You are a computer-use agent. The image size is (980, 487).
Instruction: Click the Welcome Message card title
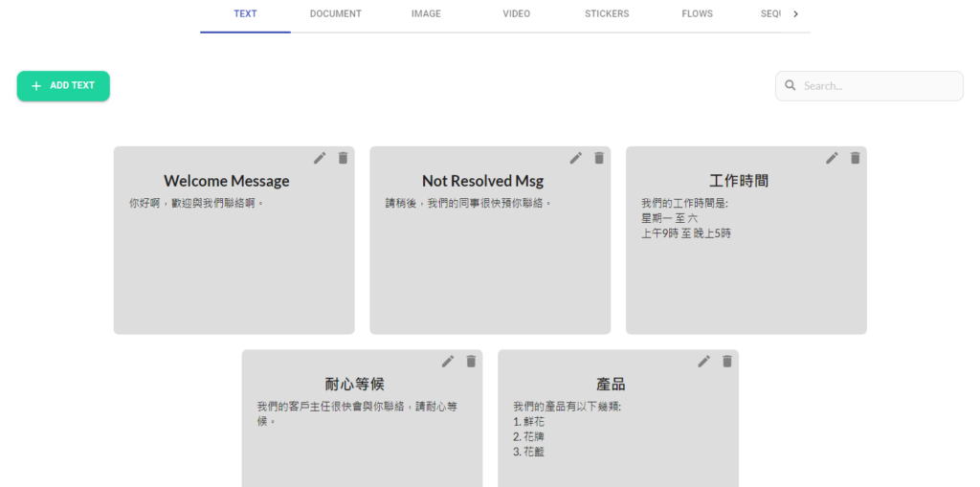227,181
